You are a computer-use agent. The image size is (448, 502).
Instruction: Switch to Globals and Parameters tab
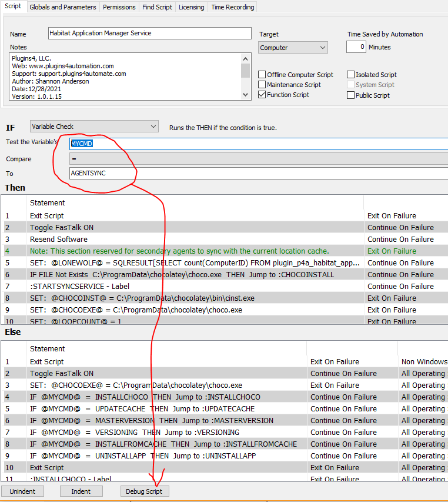(62, 7)
